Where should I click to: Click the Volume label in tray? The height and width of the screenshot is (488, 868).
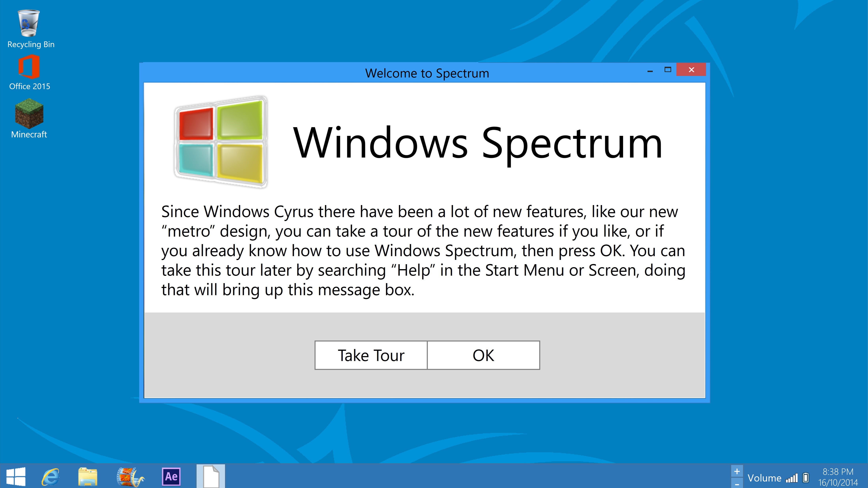coord(764,478)
